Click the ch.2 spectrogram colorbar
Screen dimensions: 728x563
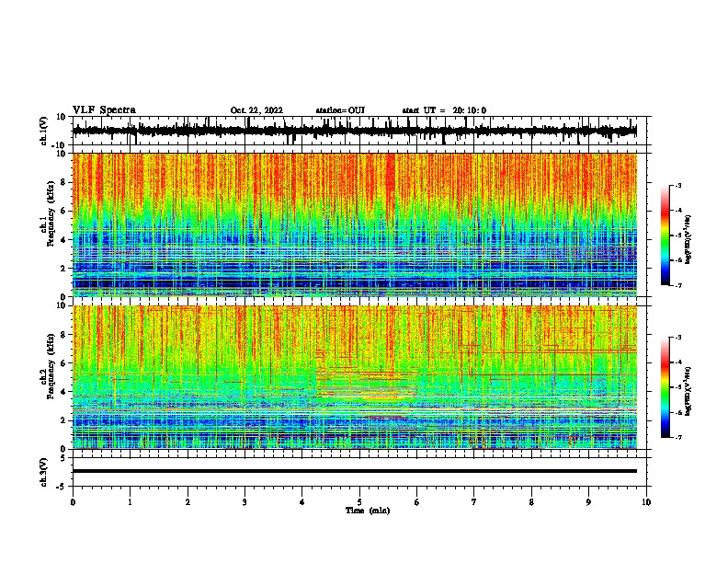[665, 387]
